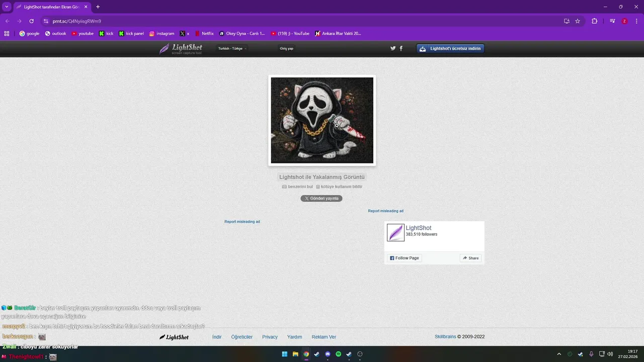Open the outlook bookmark
The width and height of the screenshot is (644, 362).
pyautogui.click(x=55, y=34)
